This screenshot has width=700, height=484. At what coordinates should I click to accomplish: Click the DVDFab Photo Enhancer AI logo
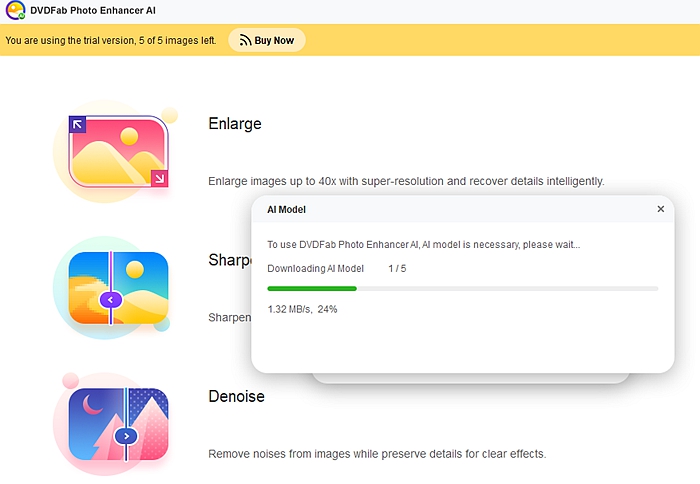[15, 10]
